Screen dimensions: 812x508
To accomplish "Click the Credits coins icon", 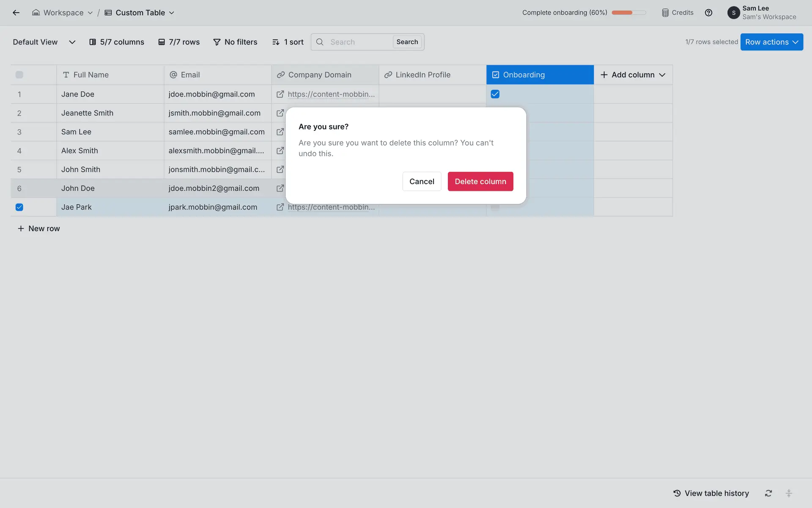I will tap(665, 13).
